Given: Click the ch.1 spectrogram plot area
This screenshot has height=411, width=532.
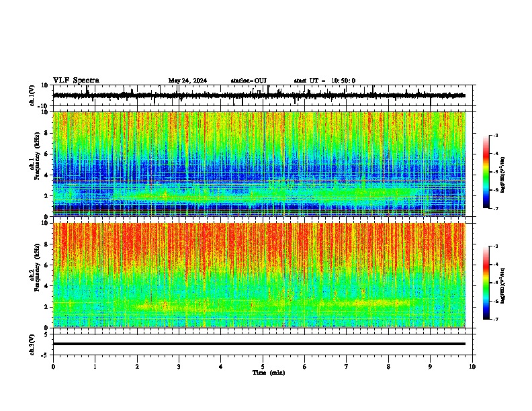Looking at the screenshot, I should [x=259, y=164].
